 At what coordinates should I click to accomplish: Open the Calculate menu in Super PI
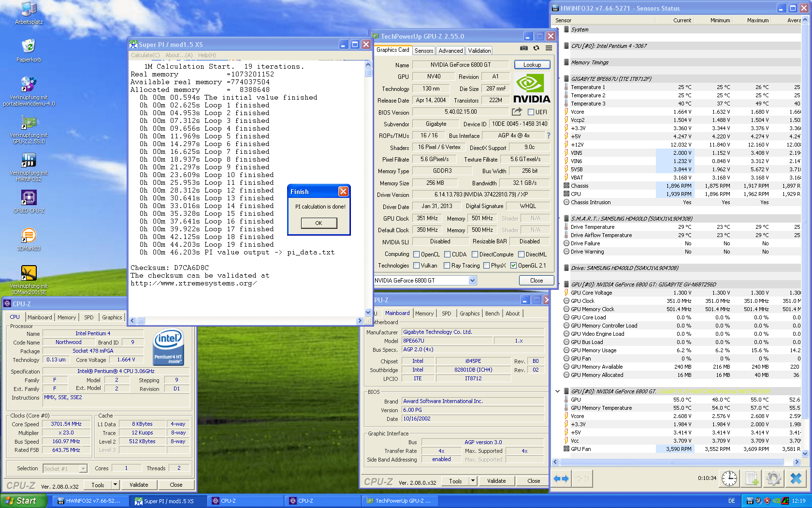[145, 55]
